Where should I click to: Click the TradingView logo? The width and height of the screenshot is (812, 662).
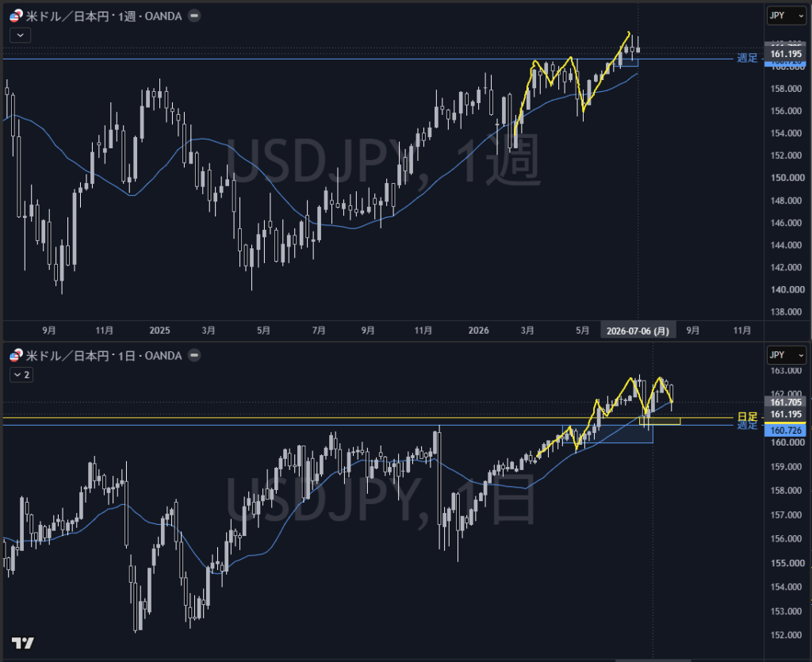coord(23,643)
